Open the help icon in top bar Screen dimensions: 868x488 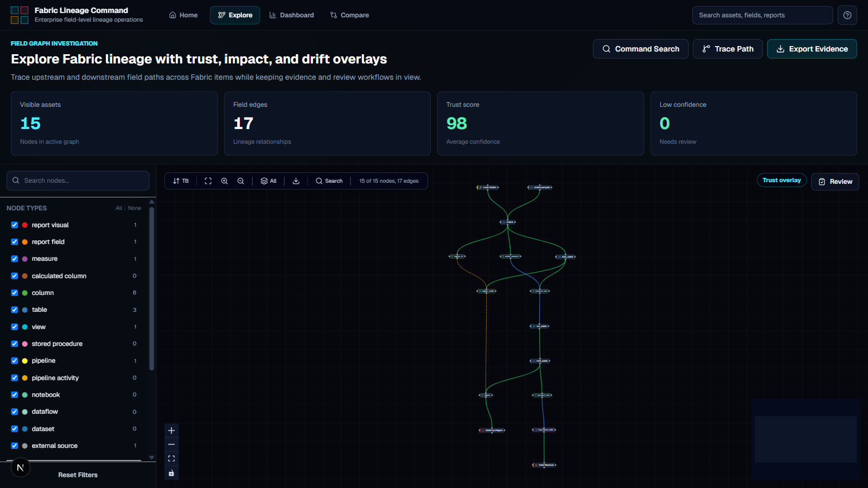coord(847,15)
